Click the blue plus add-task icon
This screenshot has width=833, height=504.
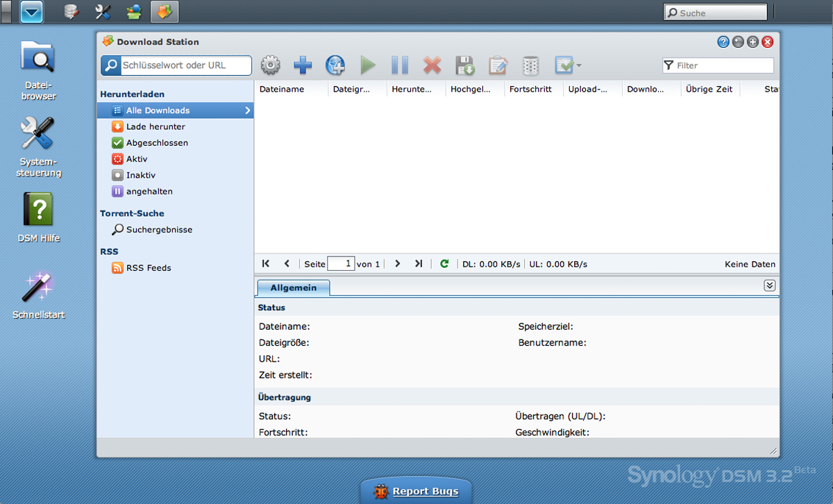click(303, 66)
